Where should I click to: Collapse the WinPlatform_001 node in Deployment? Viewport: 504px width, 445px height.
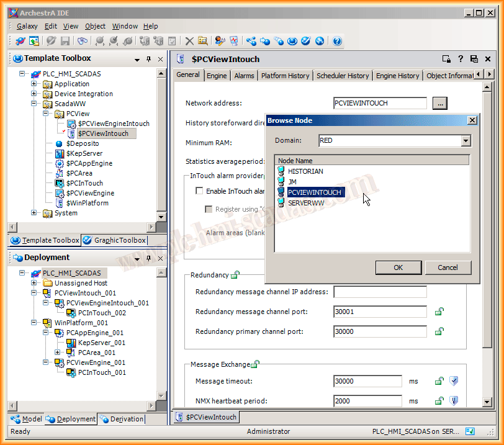point(34,323)
